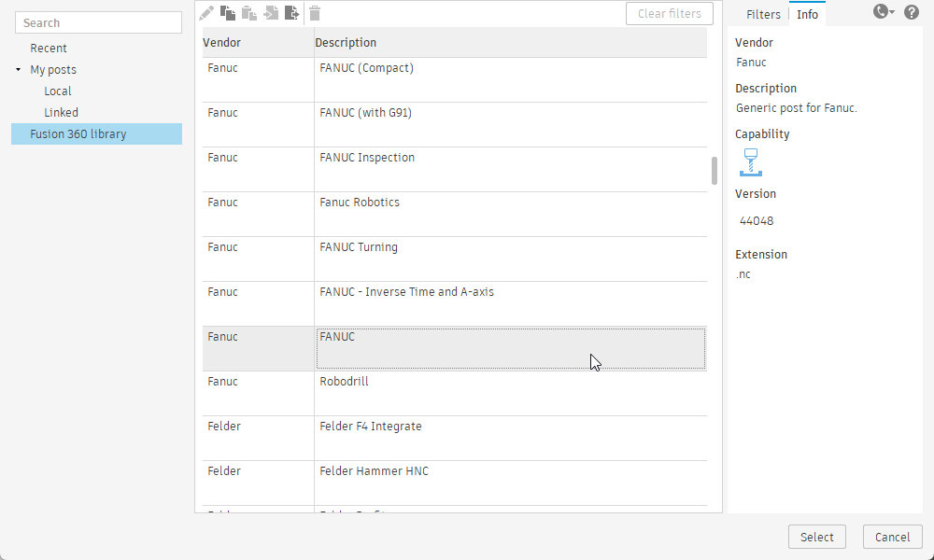Select the Felder F4 Integrate post
934x560 pixels.
point(511,439)
